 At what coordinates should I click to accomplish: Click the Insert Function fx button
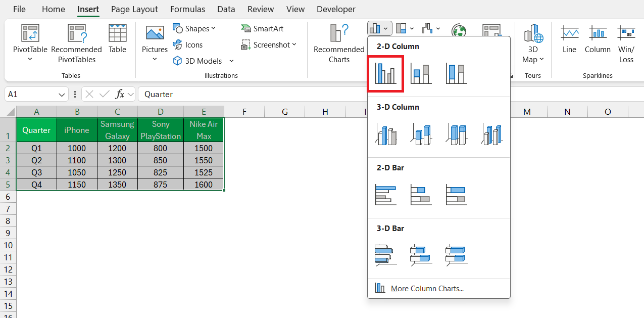tap(120, 94)
